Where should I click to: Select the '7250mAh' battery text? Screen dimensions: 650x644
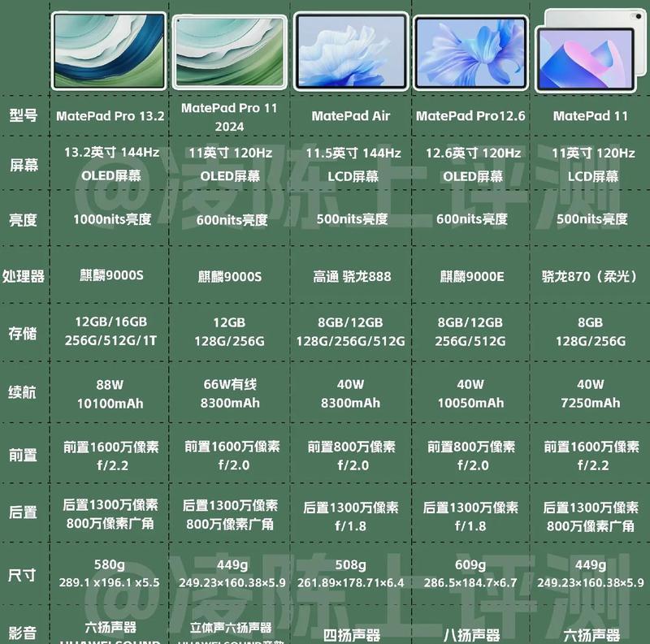coord(591,404)
